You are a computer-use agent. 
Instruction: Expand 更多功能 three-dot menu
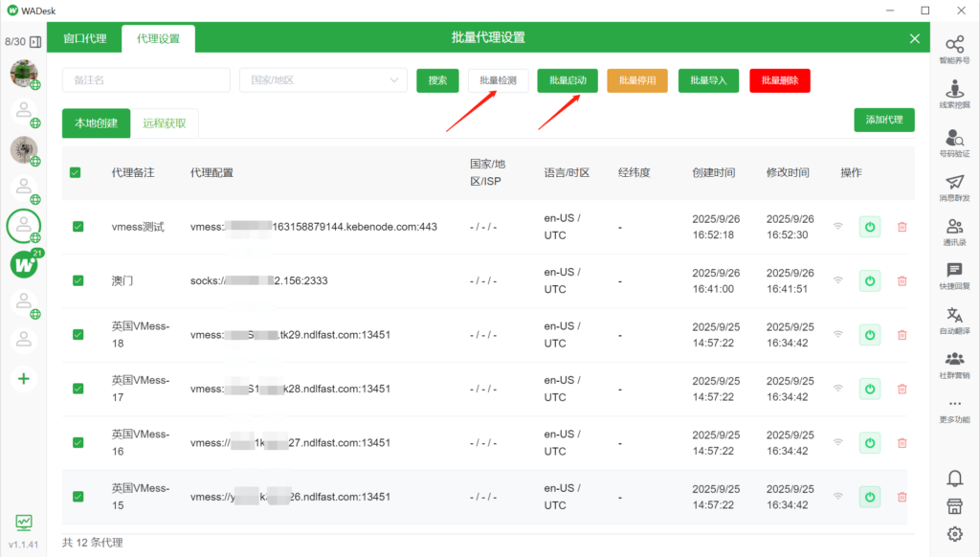click(954, 409)
